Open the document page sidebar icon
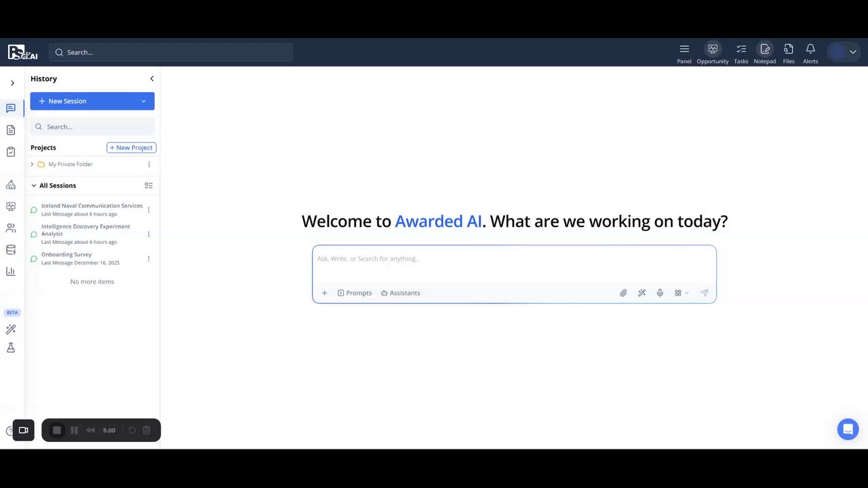868x488 pixels. pos(11,130)
